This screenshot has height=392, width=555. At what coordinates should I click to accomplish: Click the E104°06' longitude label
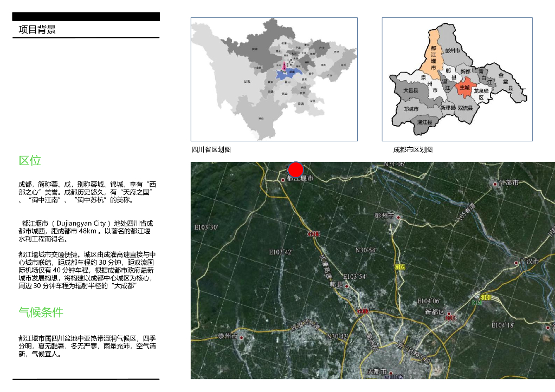click(429, 301)
